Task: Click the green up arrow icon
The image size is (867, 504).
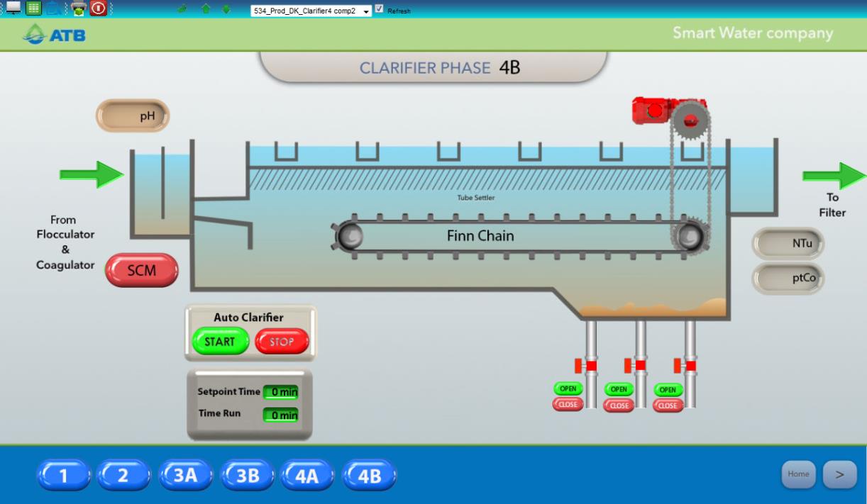Action: click(206, 9)
